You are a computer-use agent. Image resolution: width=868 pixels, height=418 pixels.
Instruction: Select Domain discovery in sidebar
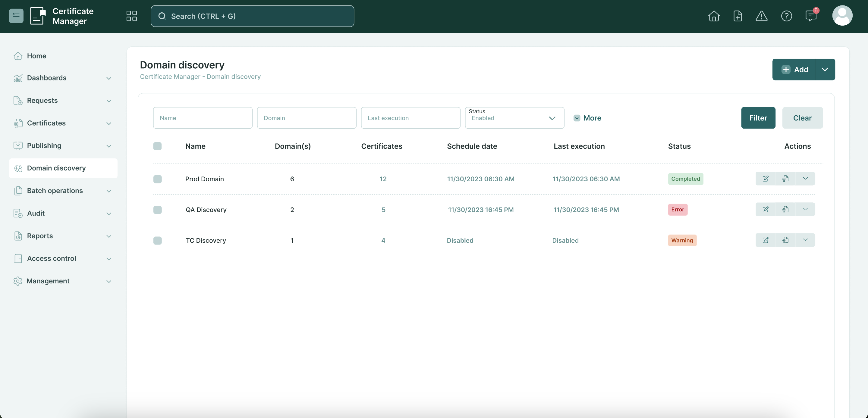point(63,168)
